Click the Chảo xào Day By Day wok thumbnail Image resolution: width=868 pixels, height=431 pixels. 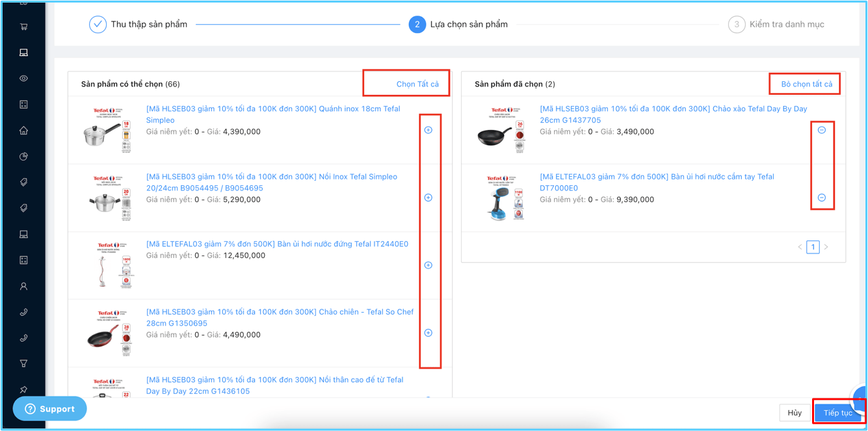(x=501, y=130)
